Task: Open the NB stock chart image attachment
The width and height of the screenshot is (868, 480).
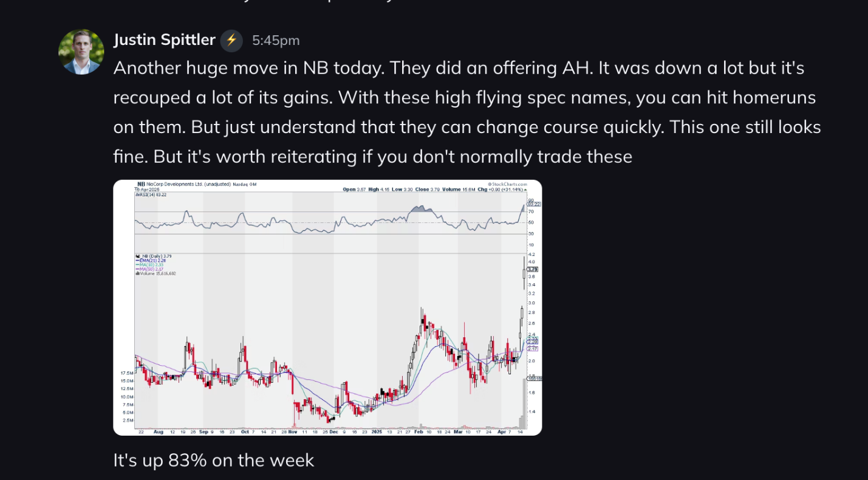Action: [x=327, y=307]
